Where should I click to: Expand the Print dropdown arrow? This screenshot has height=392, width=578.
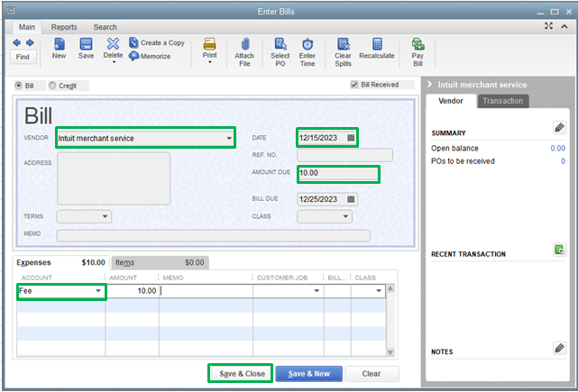pyautogui.click(x=210, y=62)
